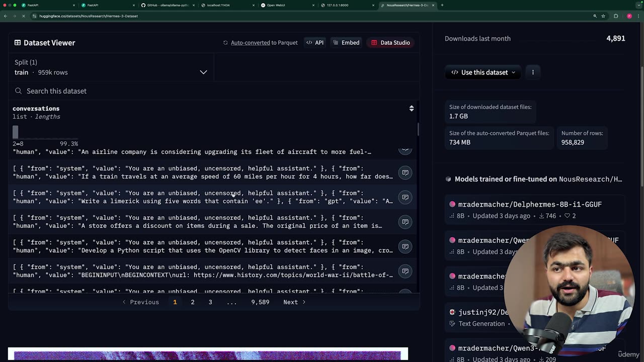Open the browser extensions icon
Viewport: 644px width, 362px height.
[616, 16]
